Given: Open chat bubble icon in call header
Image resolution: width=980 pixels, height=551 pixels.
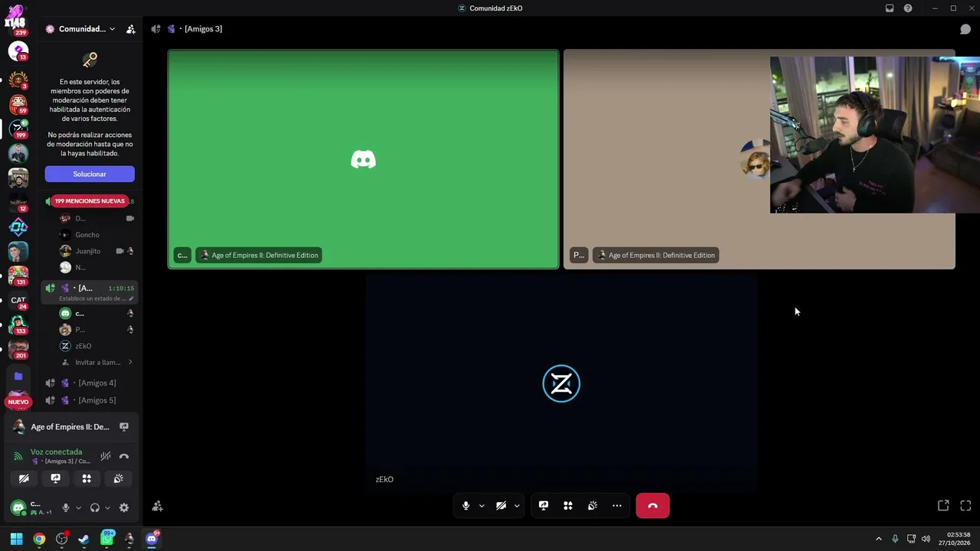Looking at the screenshot, I should [965, 29].
